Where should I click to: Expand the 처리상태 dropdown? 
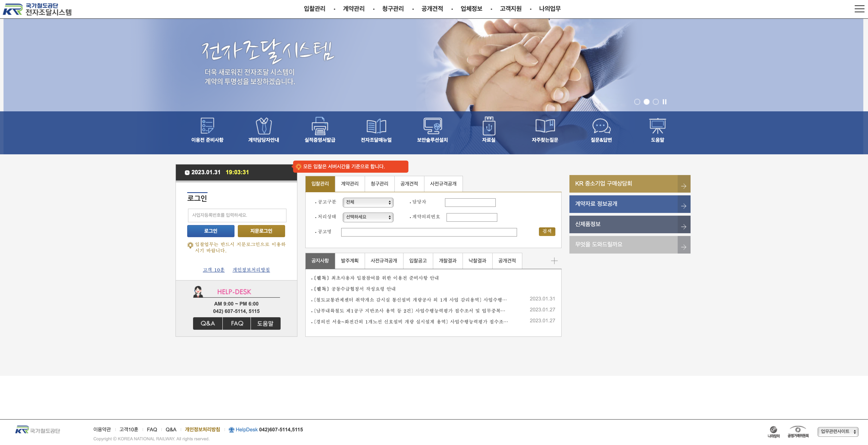[x=368, y=217]
